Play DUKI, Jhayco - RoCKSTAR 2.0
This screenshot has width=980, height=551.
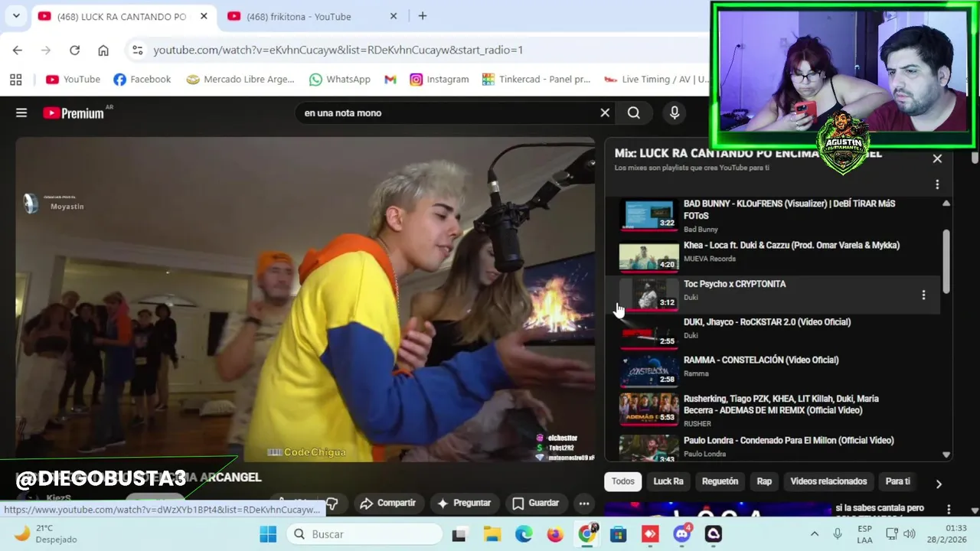tap(773, 333)
